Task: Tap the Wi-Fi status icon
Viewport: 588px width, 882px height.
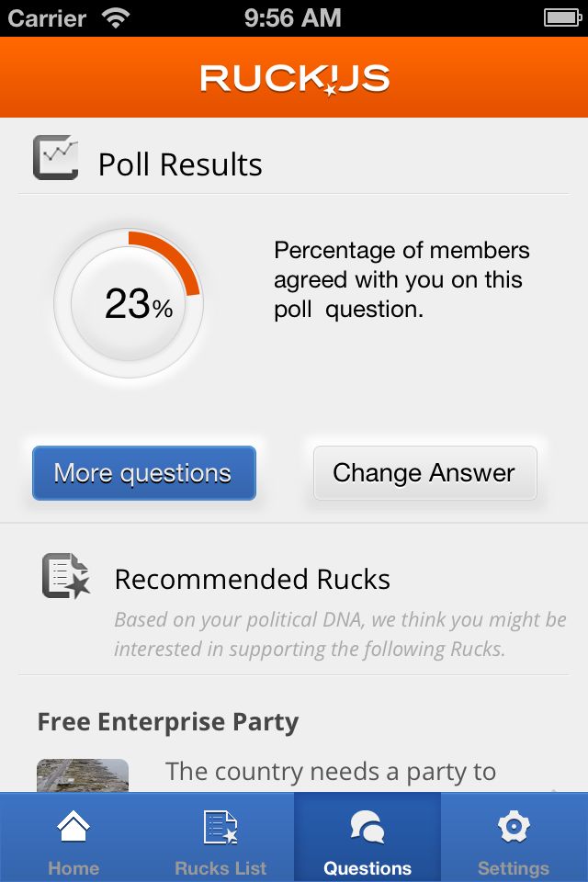Action: click(116, 17)
